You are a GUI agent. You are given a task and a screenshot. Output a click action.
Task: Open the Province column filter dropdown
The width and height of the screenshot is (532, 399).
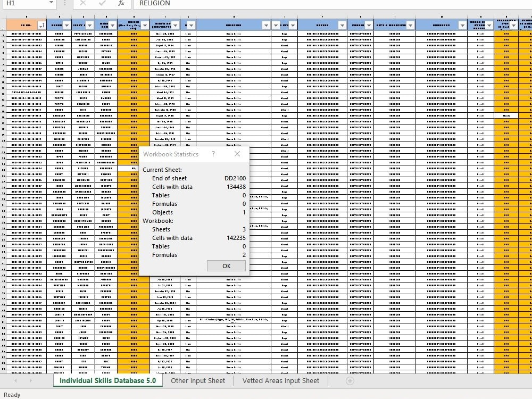pyautogui.click(x=368, y=25)
